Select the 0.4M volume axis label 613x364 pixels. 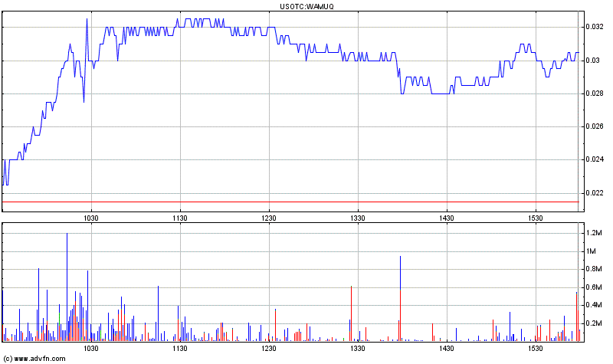tap(593, 305)
